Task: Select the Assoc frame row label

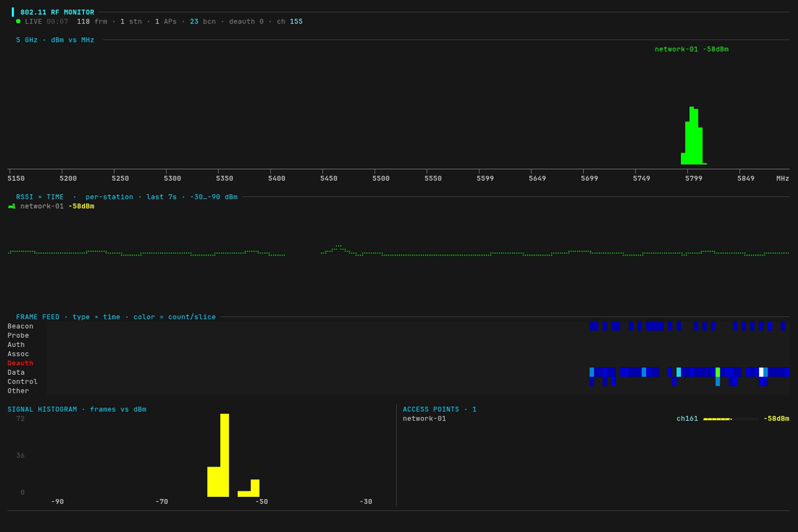Action: pyautogui.click(x=18, y=354)
